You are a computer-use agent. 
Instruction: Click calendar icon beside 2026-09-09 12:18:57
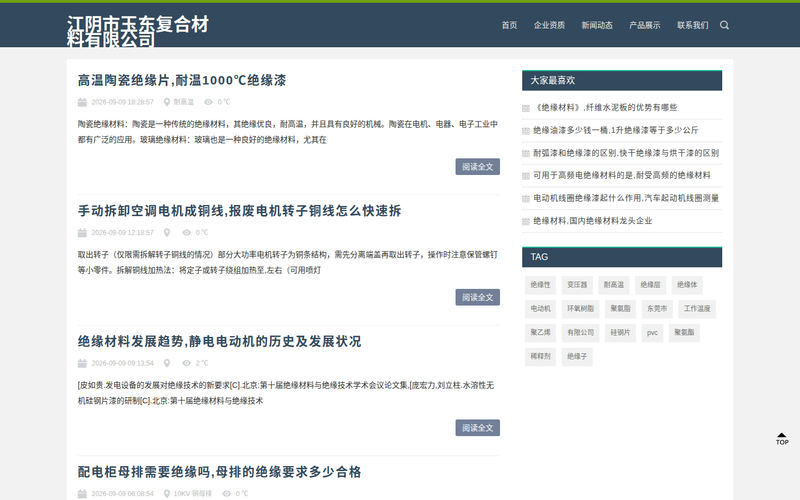pyautogui.click(x=82, y=233)
